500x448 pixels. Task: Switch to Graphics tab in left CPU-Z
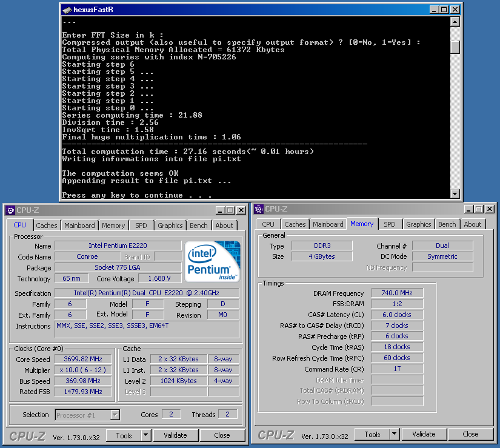[x=170, y=226]
